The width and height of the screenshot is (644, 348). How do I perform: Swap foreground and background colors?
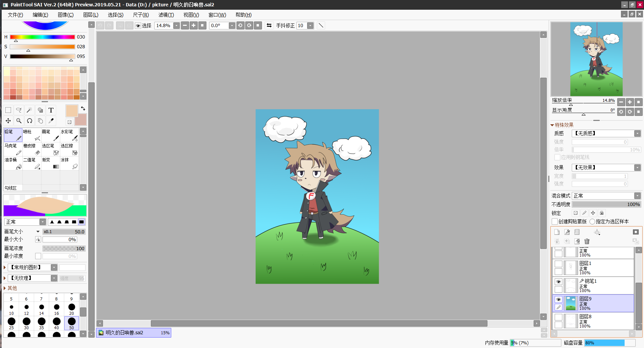(x=83, y=109)
